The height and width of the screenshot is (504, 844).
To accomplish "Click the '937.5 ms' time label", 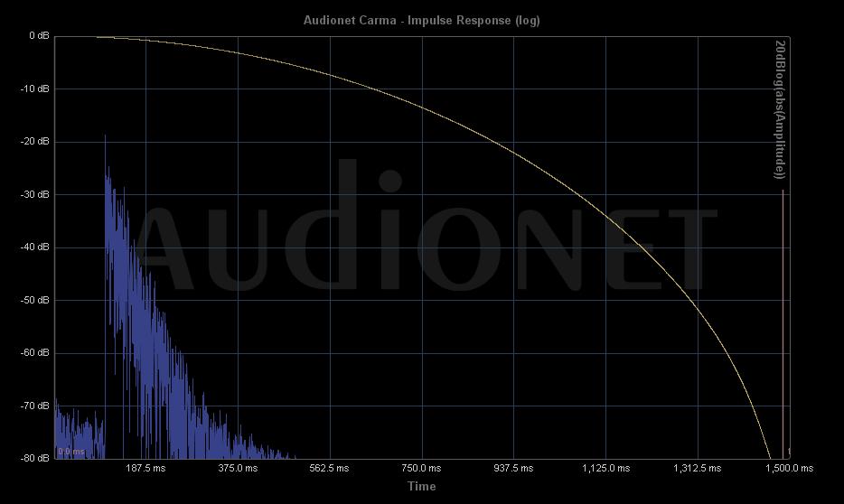I will click(x=513, y=468).
